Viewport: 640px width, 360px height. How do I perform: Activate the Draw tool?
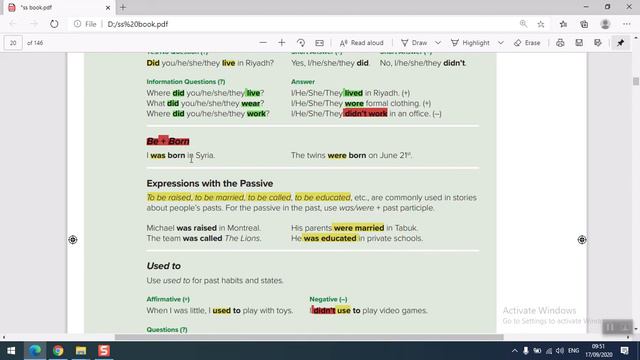pos(414,43)
